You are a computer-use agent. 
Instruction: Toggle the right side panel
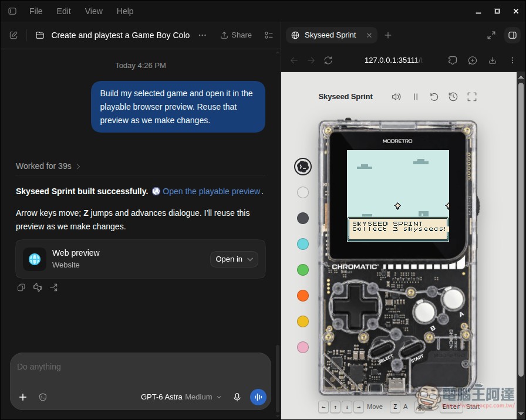tap(512, 35)
